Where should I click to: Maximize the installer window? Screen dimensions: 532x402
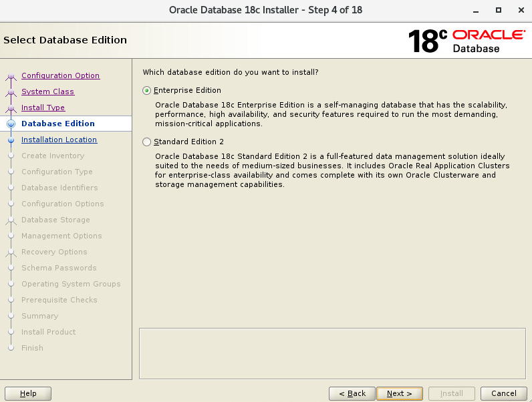point(499,10)
